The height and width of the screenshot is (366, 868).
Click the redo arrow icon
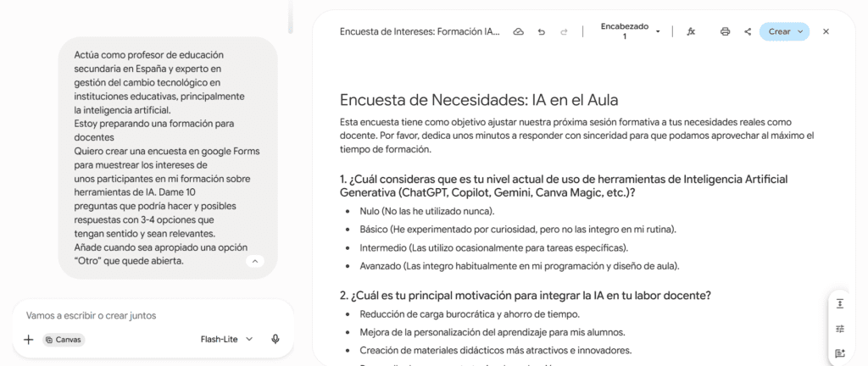click(564, 32)
